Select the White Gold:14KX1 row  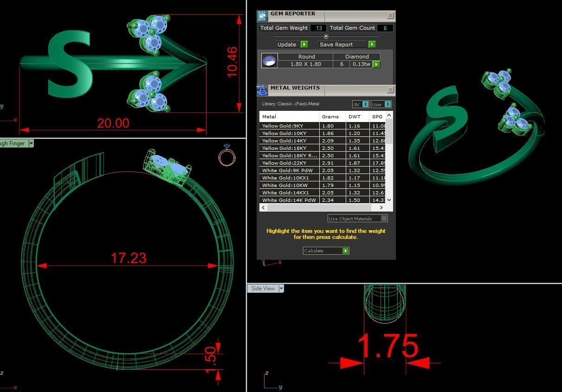323,193
